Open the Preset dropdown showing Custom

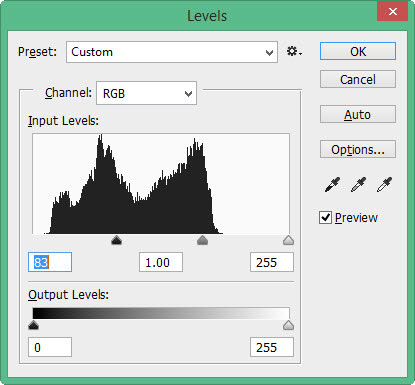172,52
